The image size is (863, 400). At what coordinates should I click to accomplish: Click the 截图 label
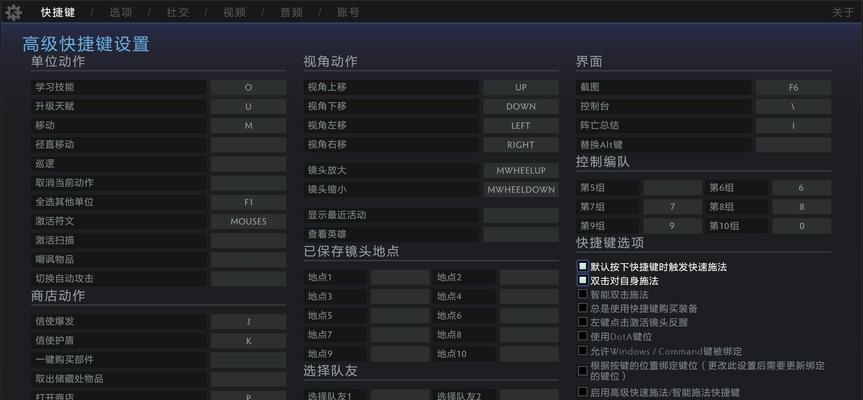click(x=589, y=87)
